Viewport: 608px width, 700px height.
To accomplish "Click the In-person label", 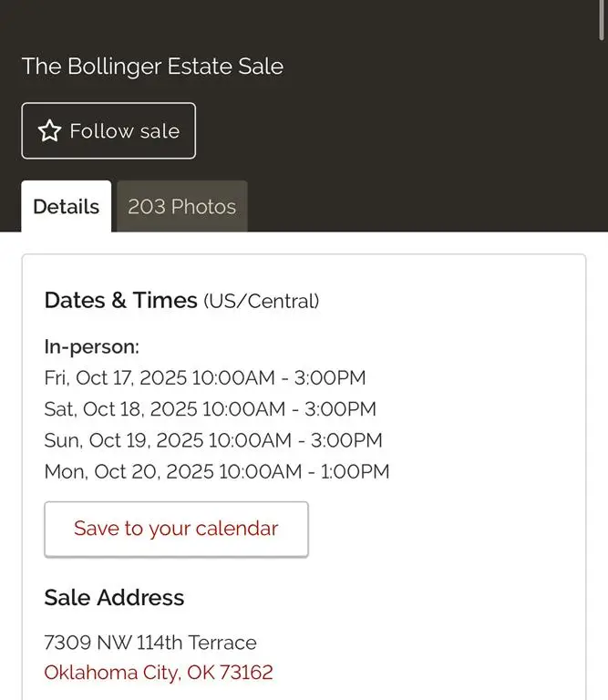I will coord(91,346).
